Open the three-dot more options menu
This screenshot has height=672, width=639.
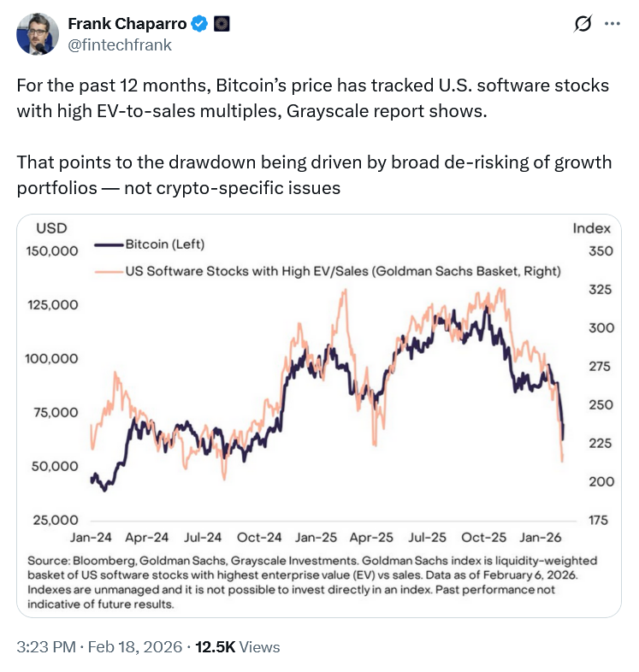pos(612,24)
